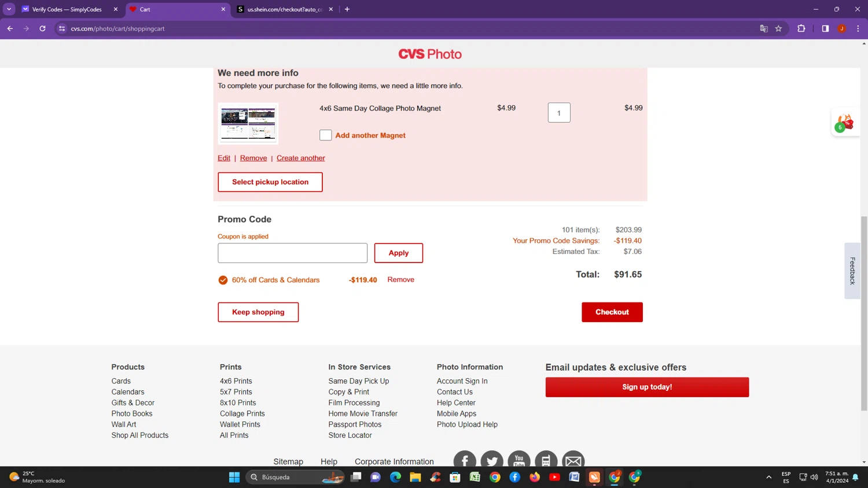Image resolution: width=868 pixels, height=488 pixels.
Task: Open Wall Art footer link
Action: click(124, 424)
